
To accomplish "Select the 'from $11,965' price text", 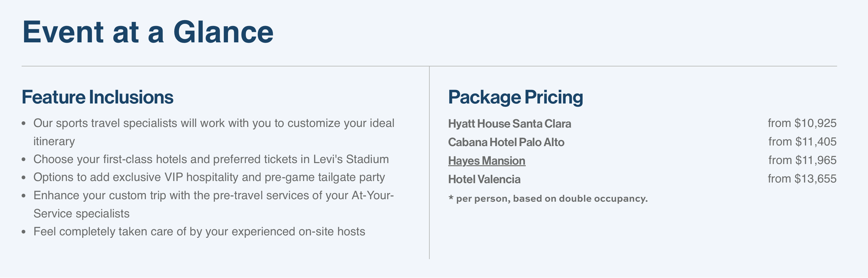I will pyautogui.click(x=802, y=160).
